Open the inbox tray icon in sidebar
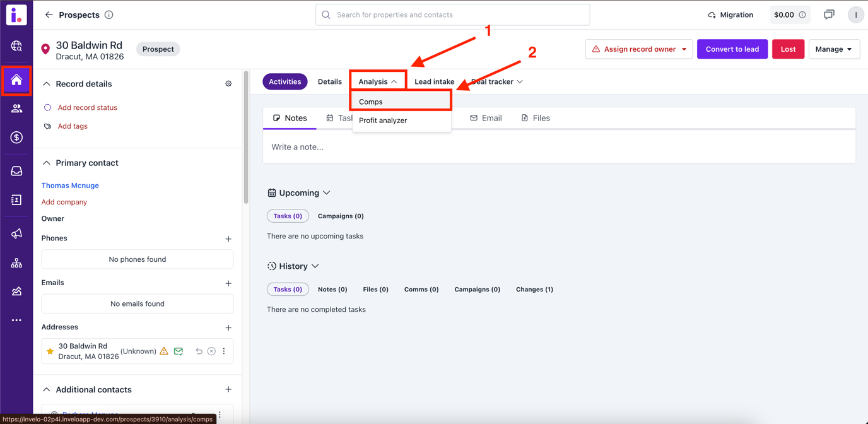The height and width of the screenshot is (424, 868). [16, 171]
